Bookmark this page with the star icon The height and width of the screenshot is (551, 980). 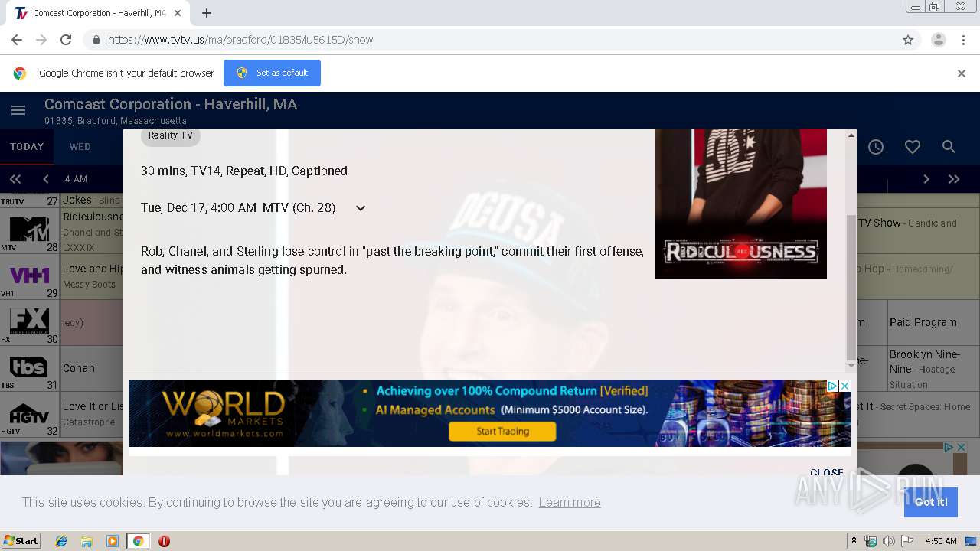[x=908, y=40]
